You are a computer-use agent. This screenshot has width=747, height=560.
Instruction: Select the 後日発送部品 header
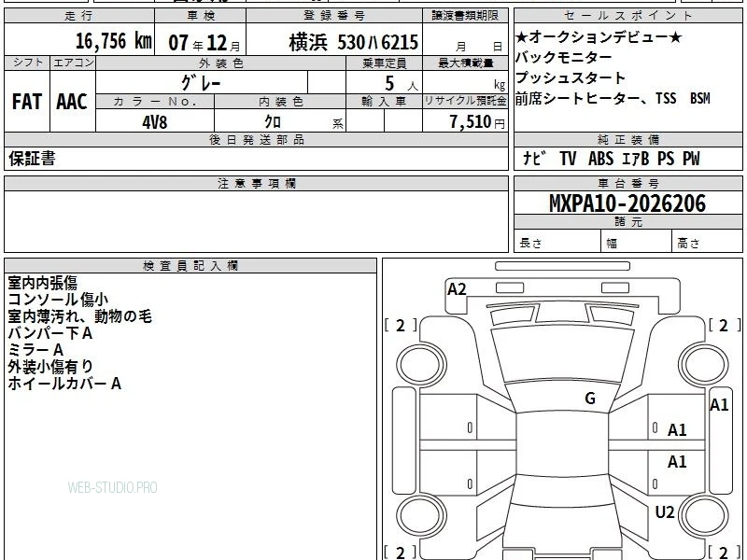[256, 140]
